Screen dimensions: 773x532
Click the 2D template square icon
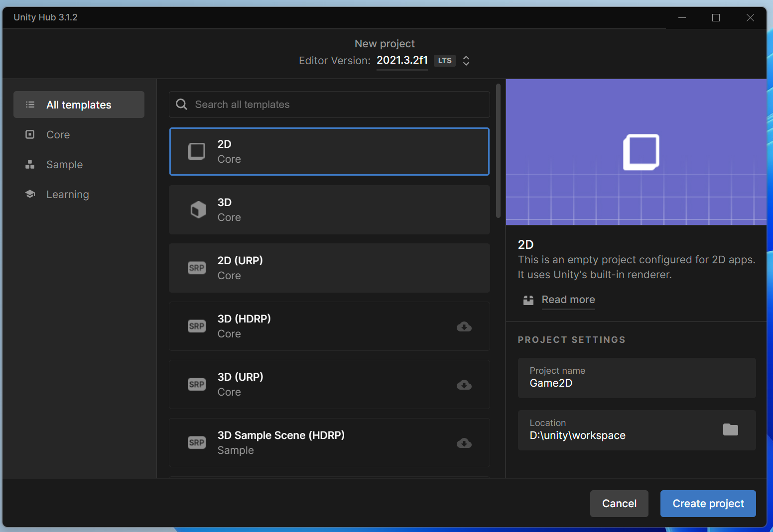(x=196, y=151)
